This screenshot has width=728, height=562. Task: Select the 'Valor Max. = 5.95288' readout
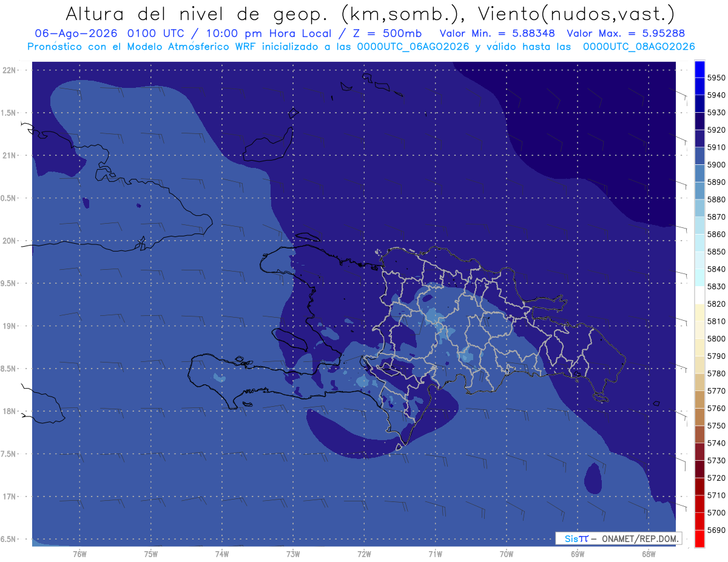625,33
